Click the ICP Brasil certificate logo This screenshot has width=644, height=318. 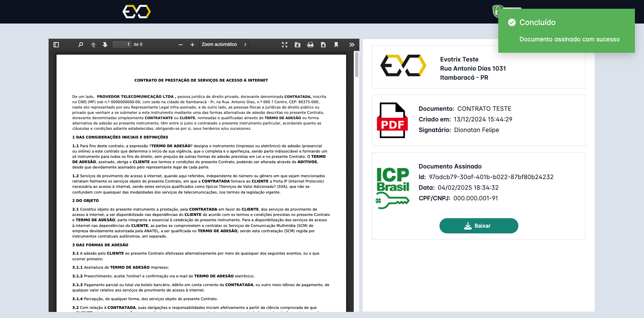[x=393, y=188]
